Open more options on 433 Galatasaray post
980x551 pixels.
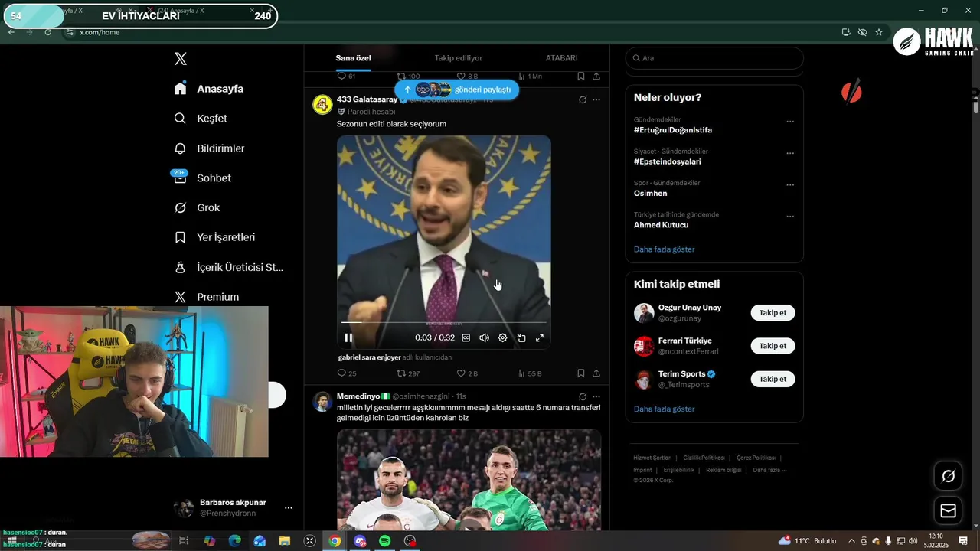tap(596, 99)
